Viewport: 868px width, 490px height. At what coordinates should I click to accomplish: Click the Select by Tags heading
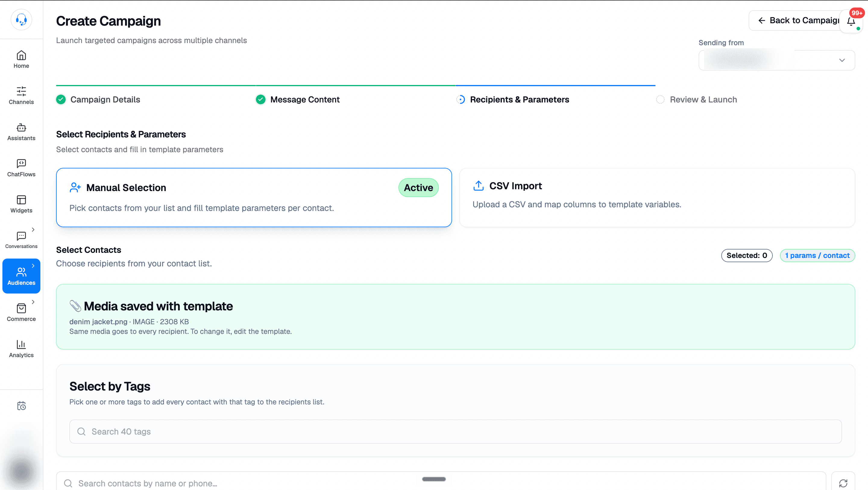[110, 386]
